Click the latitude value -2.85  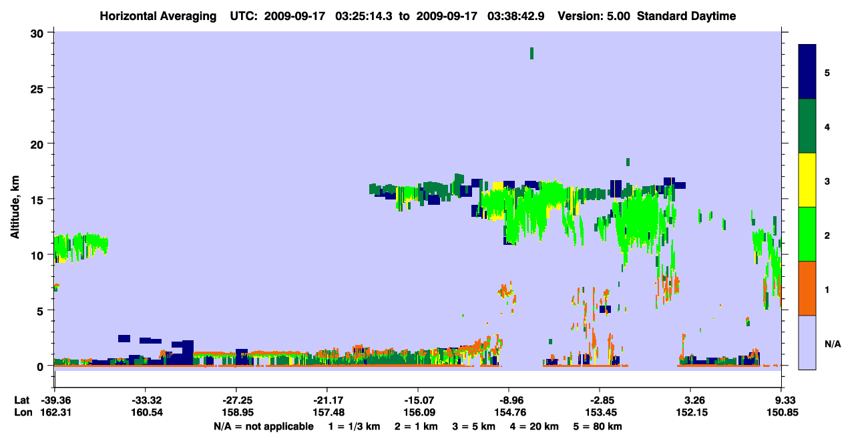tap(600, 400)
